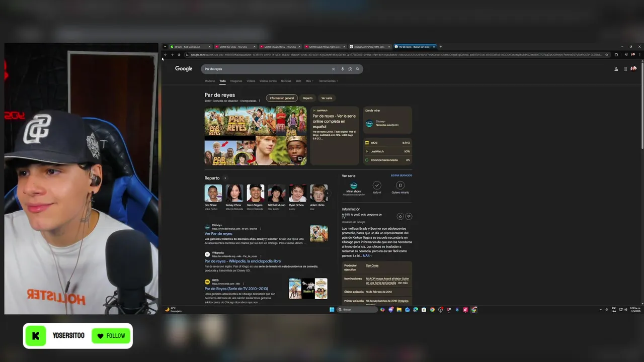
Task: Go back in browser history
Action: 166,55
